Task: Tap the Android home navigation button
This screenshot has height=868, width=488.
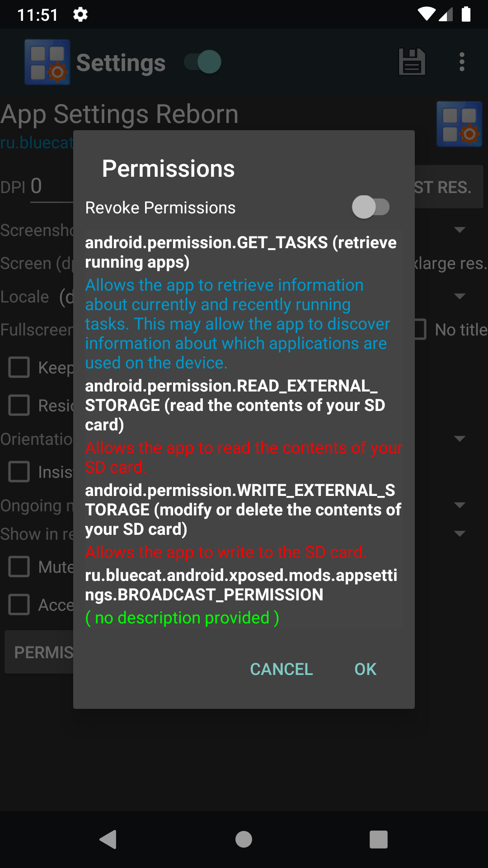Action: (244, 840)
